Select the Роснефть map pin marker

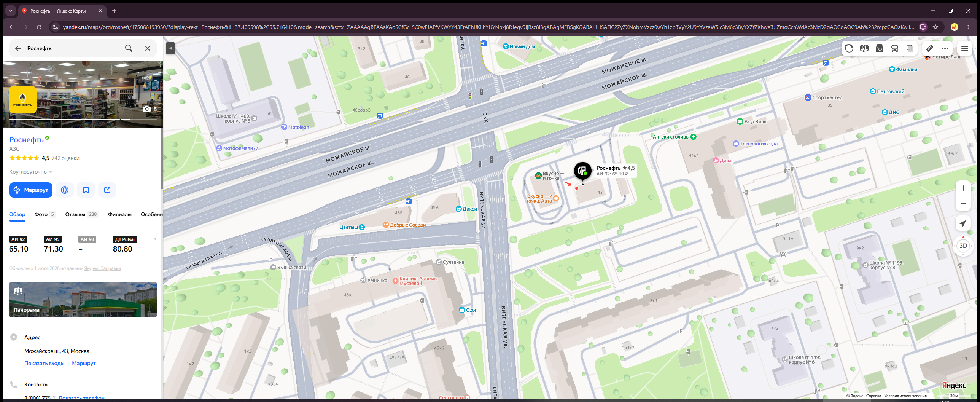tap(582, 171)
